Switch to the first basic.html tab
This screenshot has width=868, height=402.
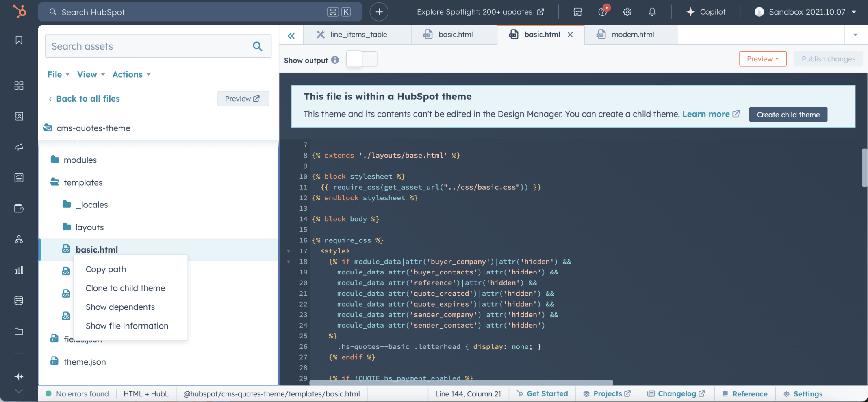[x=454, y=35]
